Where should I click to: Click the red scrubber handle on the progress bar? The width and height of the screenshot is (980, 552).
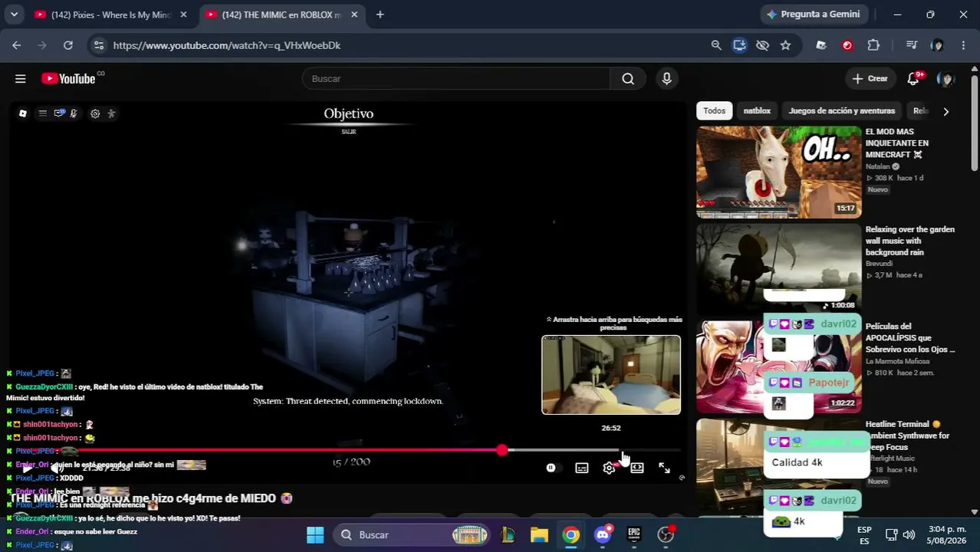502,450
